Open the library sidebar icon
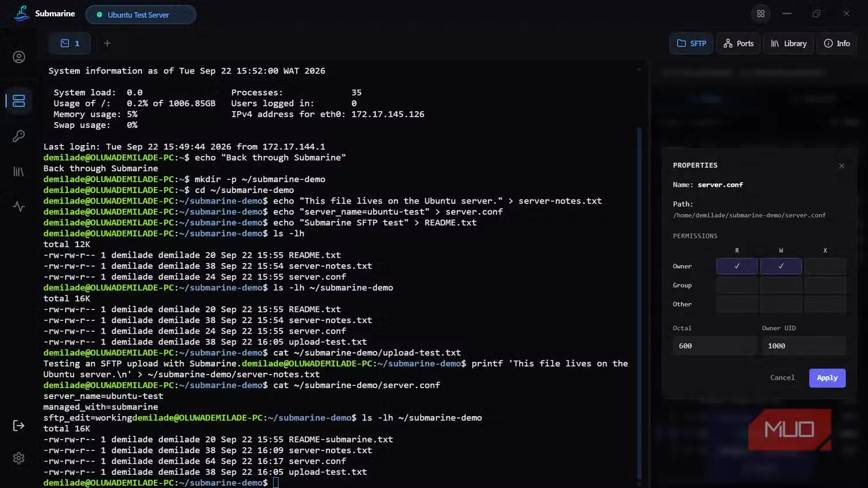This screenshot has width=868, height=488. [x=19, y=172]
